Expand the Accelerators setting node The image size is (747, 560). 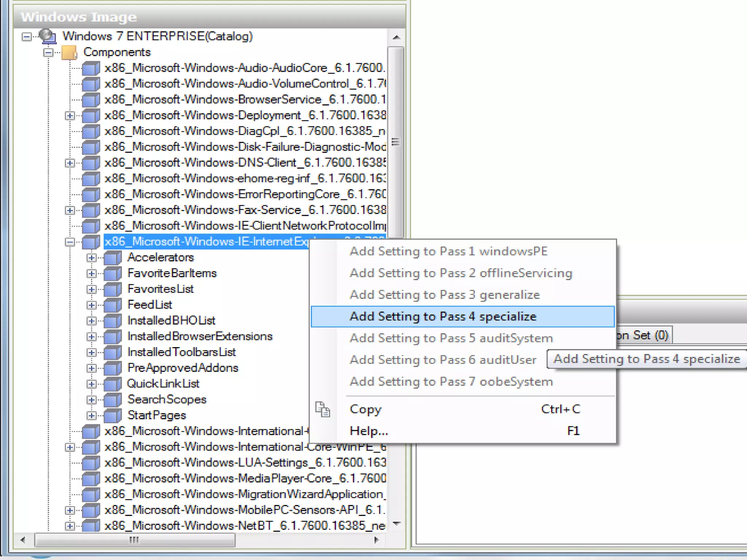click(92, 258)
